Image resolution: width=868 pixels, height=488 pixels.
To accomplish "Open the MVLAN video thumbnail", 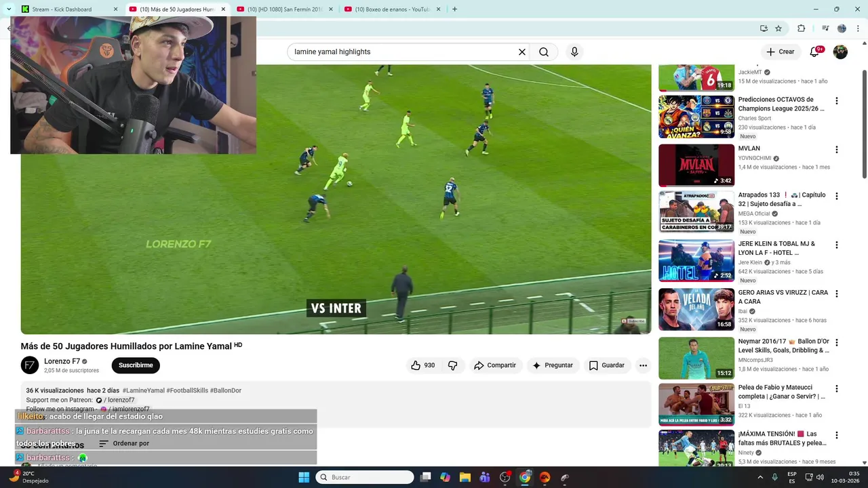I will pyautogui.click(x=696, y=165).
